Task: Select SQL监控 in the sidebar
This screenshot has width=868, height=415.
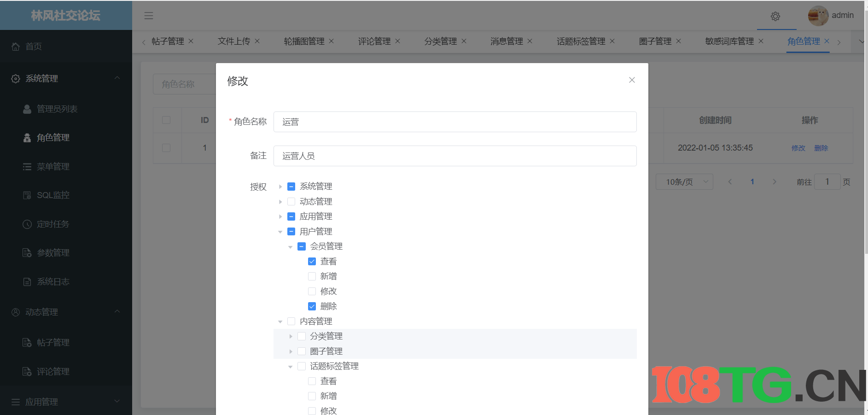Action: click(53, 195)
